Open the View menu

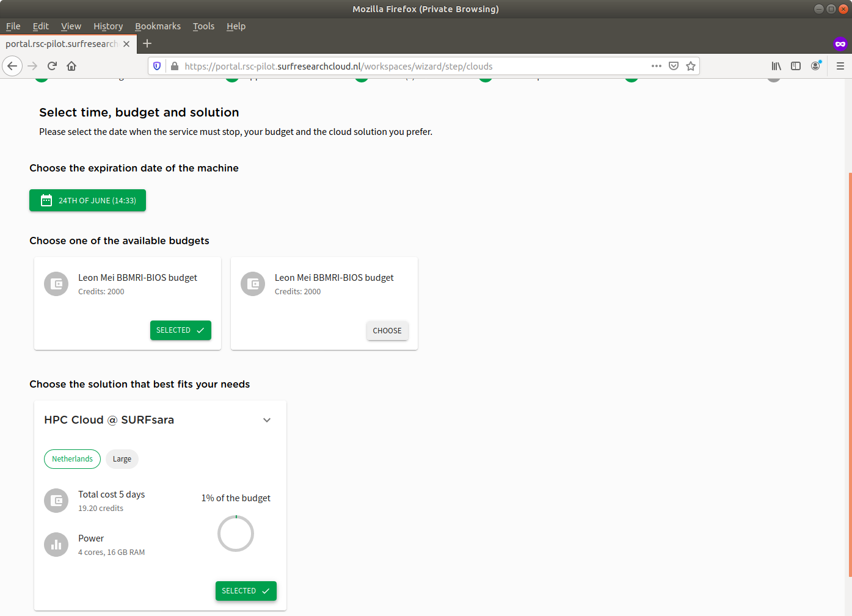71,26
